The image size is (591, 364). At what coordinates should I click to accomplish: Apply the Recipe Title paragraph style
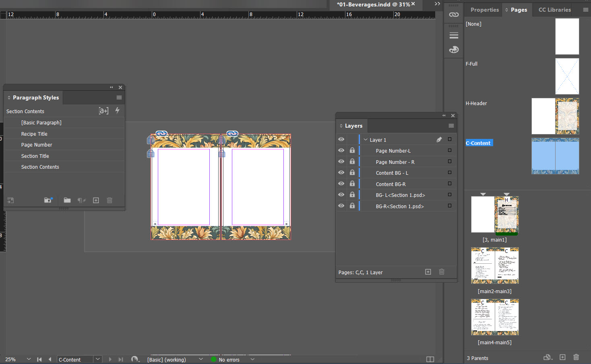[x=34, y=133]
